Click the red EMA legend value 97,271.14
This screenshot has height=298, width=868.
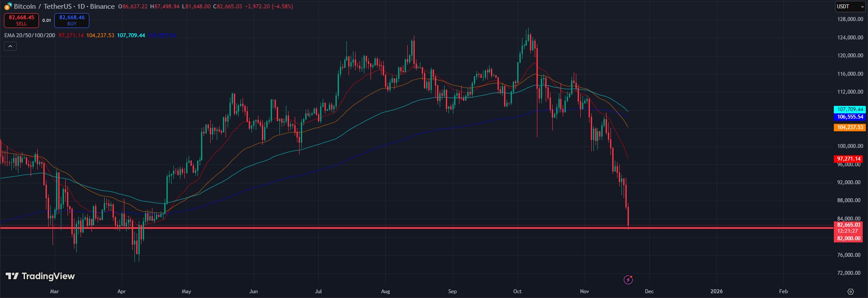71,35
